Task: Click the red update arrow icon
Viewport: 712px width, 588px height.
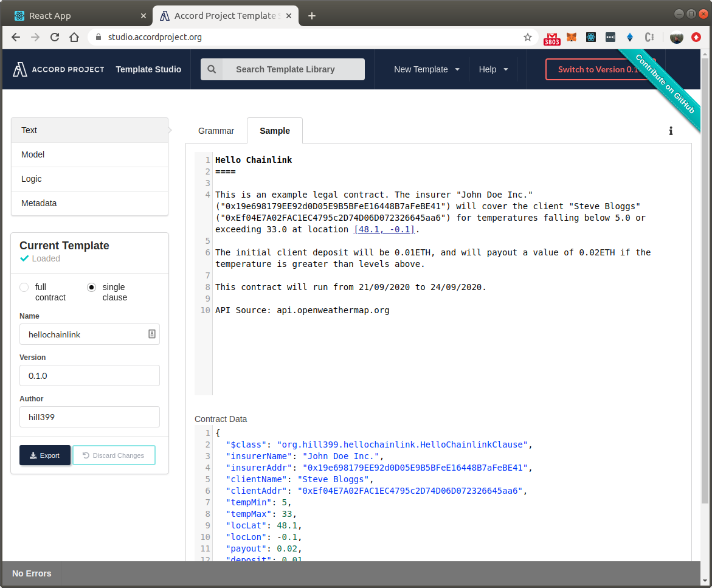Action: click(696, 37)
